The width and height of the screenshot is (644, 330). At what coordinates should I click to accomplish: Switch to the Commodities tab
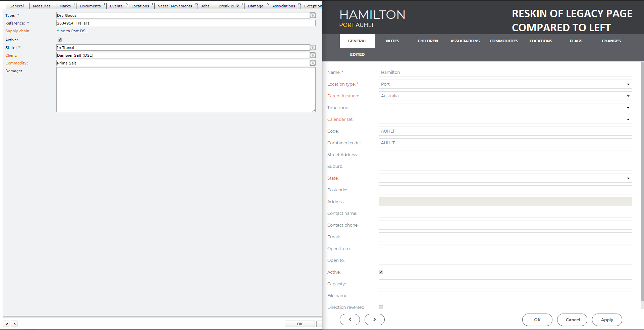[x=504, y=41]
